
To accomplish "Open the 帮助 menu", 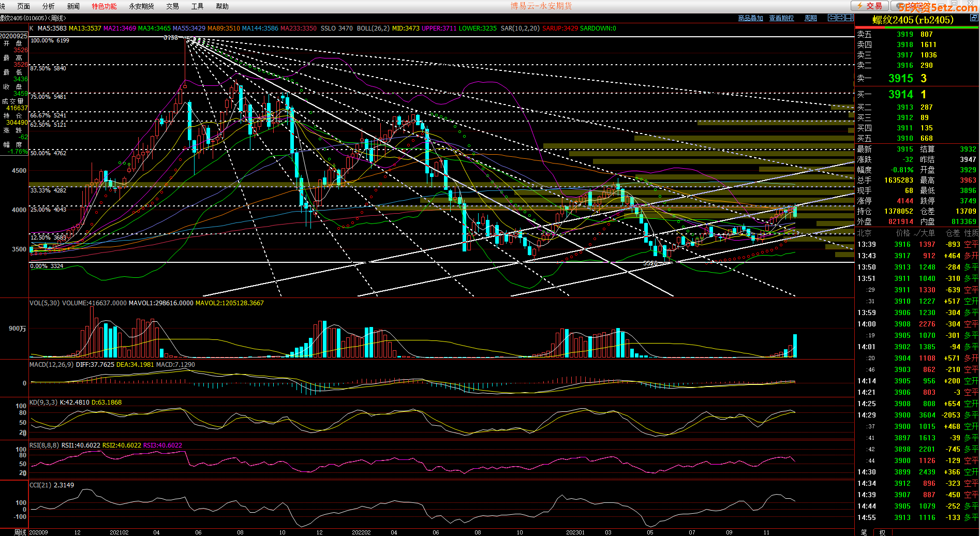I will (x=222, y=6).
